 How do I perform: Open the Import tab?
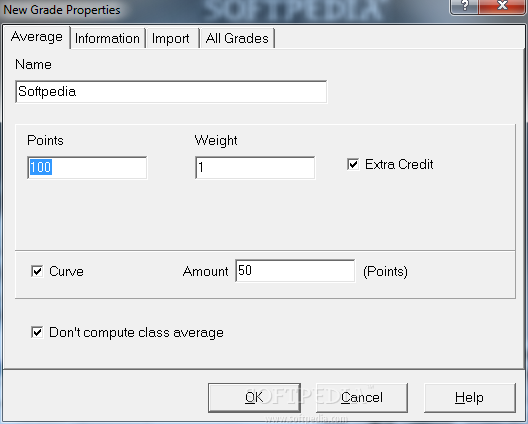pyautogui.click(x=172, y=38)
